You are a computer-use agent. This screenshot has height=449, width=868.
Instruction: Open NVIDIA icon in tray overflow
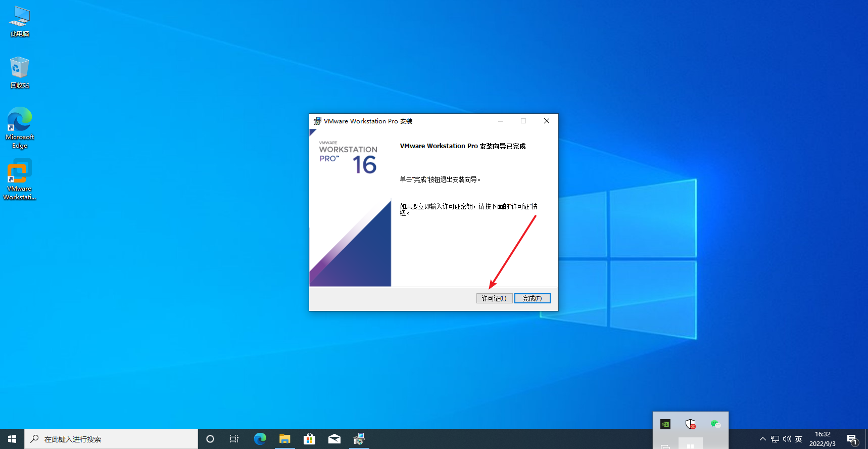pos(665,424)
